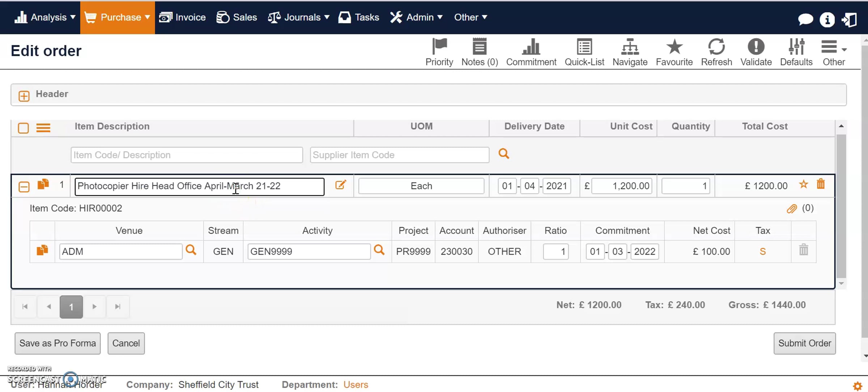Click the Submit Order button
The width and height of the screenshot is (868, 392).
804,343
